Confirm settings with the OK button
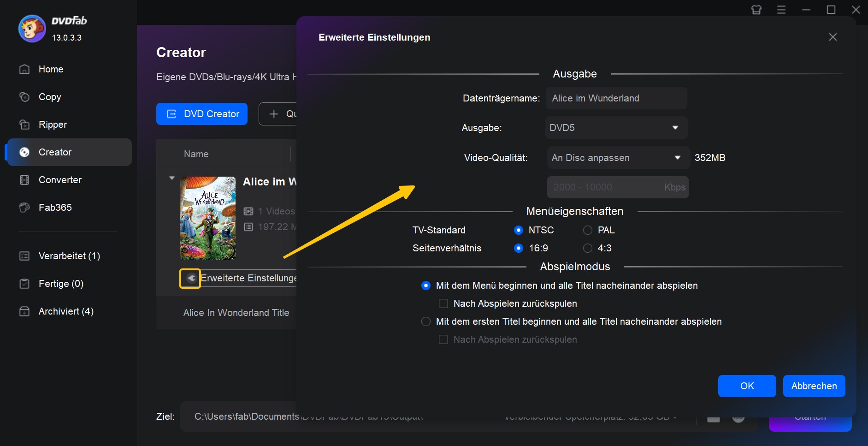Viewport: 868px width, 446px height. [x=747, y=386]
